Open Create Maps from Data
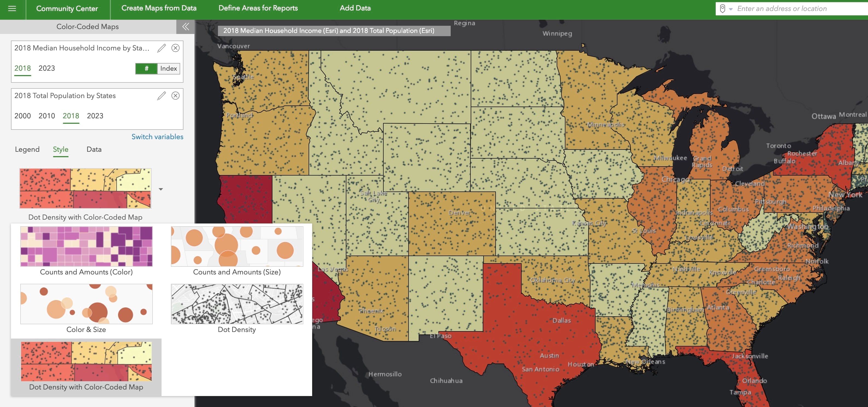The image size is (868, 407). coord(159,8)
